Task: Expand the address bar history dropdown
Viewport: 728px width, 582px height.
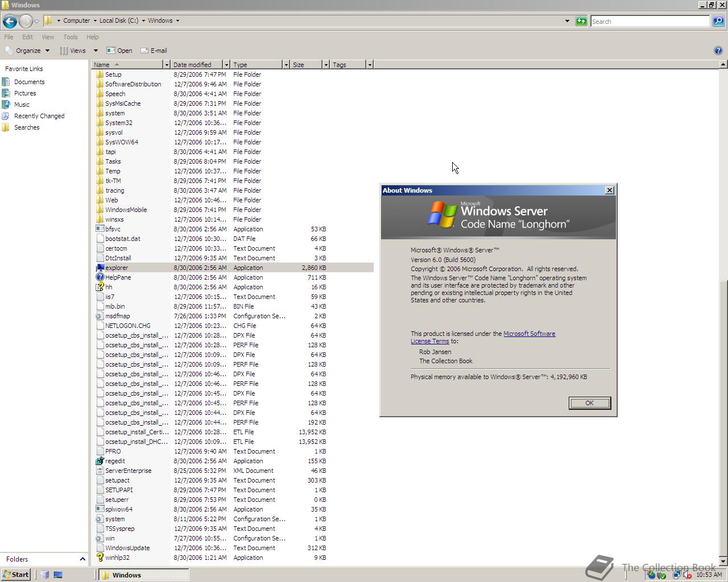Action: coord(567,21)
